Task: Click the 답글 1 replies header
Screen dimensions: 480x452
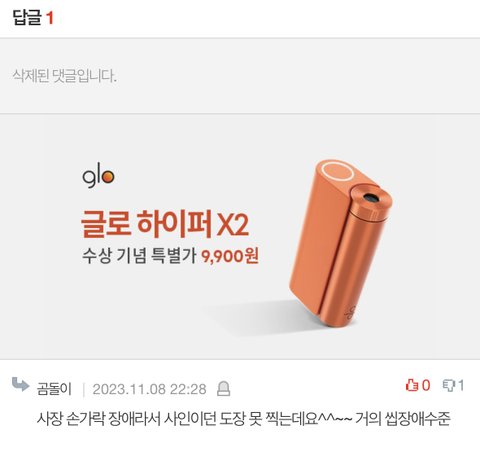Action: point(33,18)
